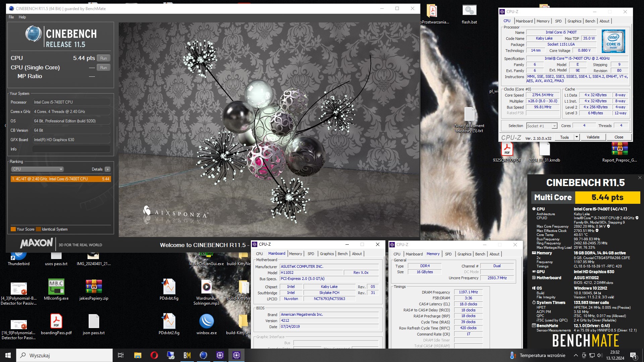Open Cinebench File menu
The image size is (644, 362).
coord(11,17)
